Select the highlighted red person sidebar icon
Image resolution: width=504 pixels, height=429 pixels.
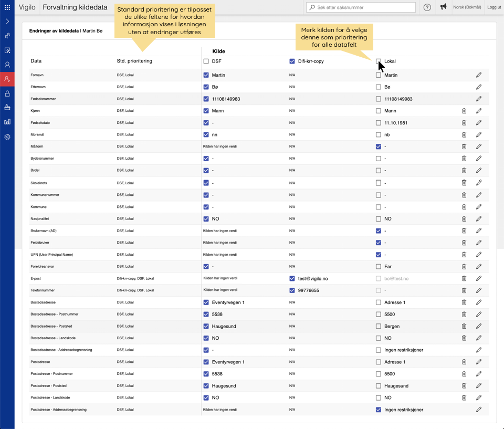pyautogui.click(x=7, y=79)
